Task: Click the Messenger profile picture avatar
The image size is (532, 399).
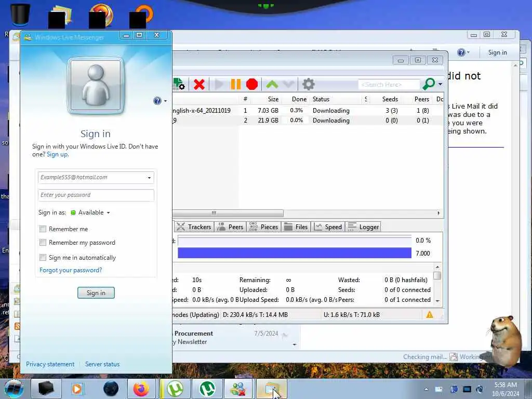Action: 96,85
